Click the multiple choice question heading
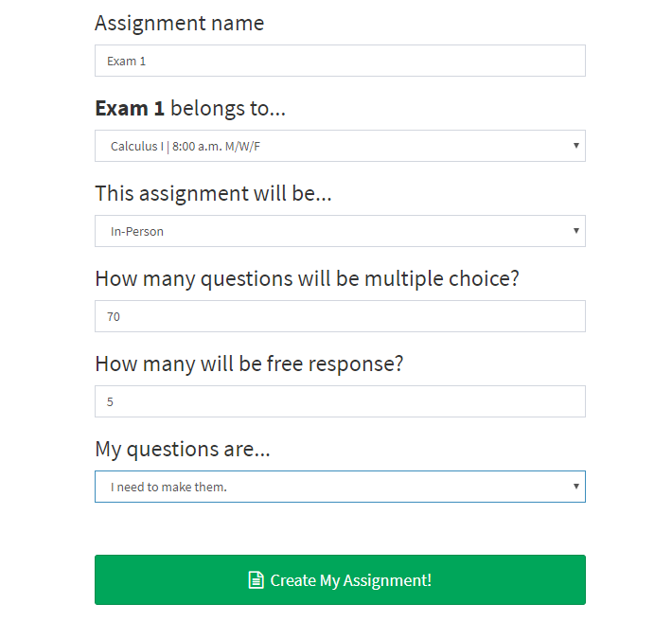This screenshot has width=672, height=621. pos(307,279)
